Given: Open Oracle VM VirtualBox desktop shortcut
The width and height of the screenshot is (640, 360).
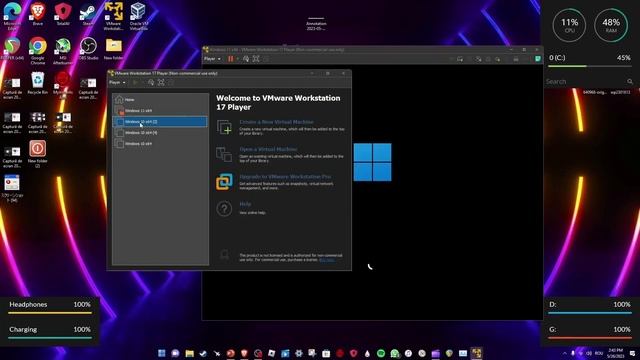Looking at the screenshot, I should 139,16.
